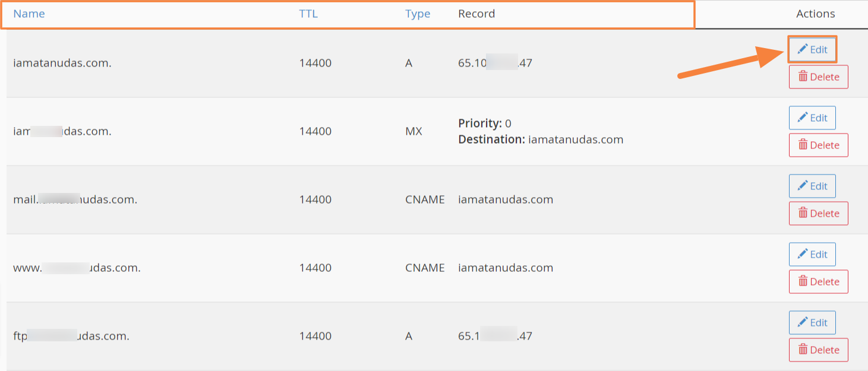Click the trash icon in mail row
This screenshot has height=371, width=868.
[803, 213]
